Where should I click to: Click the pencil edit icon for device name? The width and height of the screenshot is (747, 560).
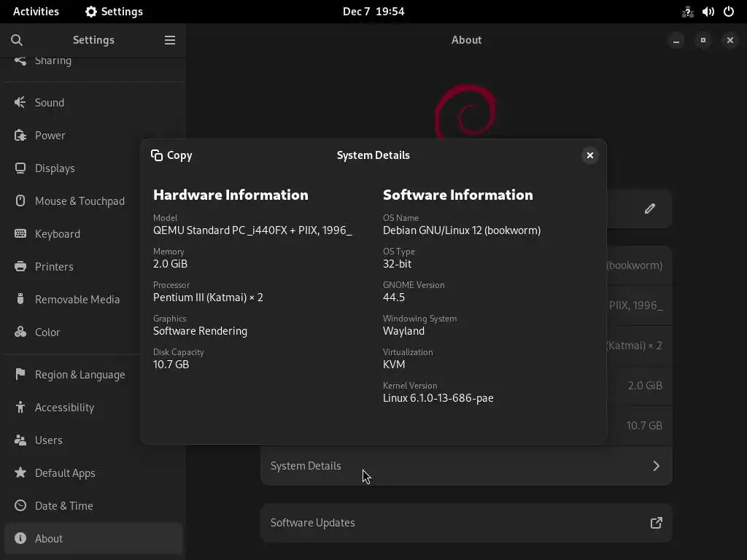650,209
